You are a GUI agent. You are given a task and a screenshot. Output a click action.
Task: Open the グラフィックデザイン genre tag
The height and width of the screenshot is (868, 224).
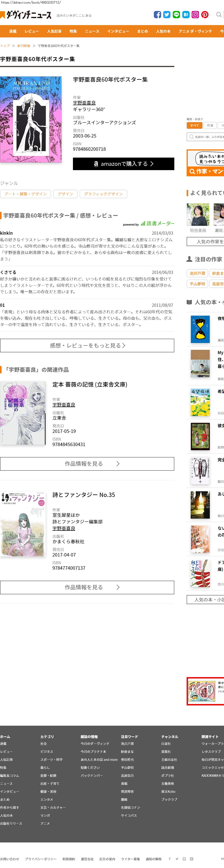coord(103,194)
